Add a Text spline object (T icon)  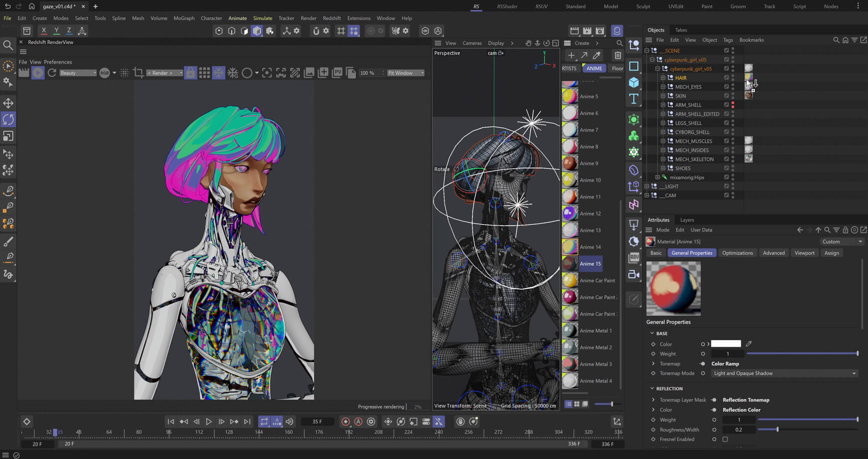coord(634,99)
